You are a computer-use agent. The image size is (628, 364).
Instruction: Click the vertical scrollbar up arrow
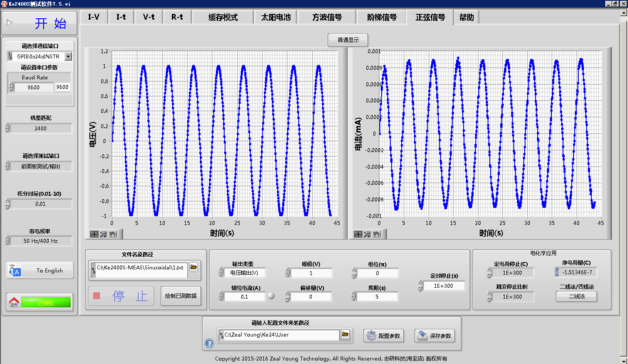(x=624, y=13)
